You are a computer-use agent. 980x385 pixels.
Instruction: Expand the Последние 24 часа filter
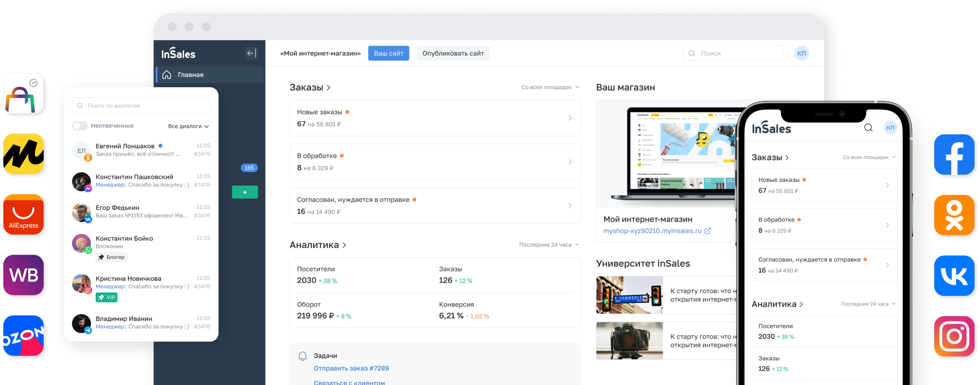tap(549, 245)
